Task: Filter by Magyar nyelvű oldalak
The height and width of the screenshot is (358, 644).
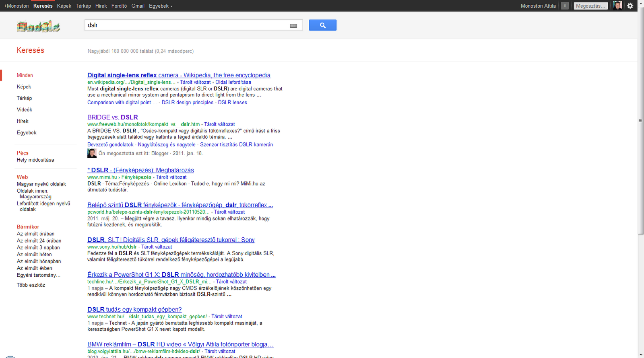Action: click(41, 184)
